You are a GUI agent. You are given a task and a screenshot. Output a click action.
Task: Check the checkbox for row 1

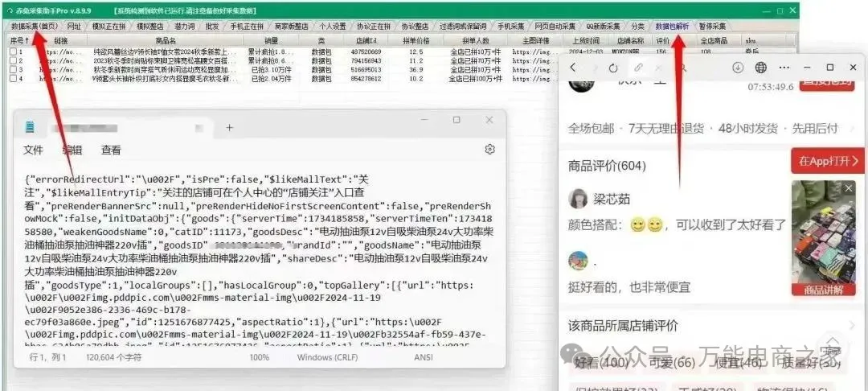[13, 52]
